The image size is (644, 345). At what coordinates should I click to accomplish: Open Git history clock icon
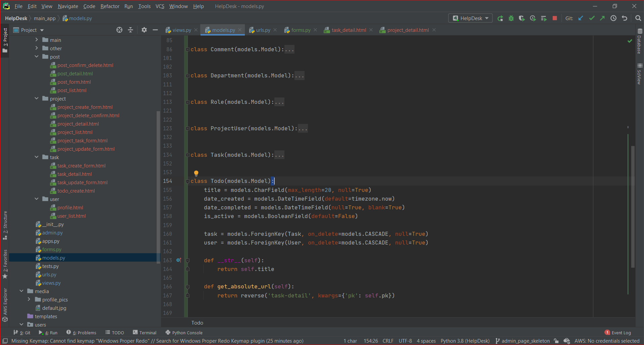[613, 18]
